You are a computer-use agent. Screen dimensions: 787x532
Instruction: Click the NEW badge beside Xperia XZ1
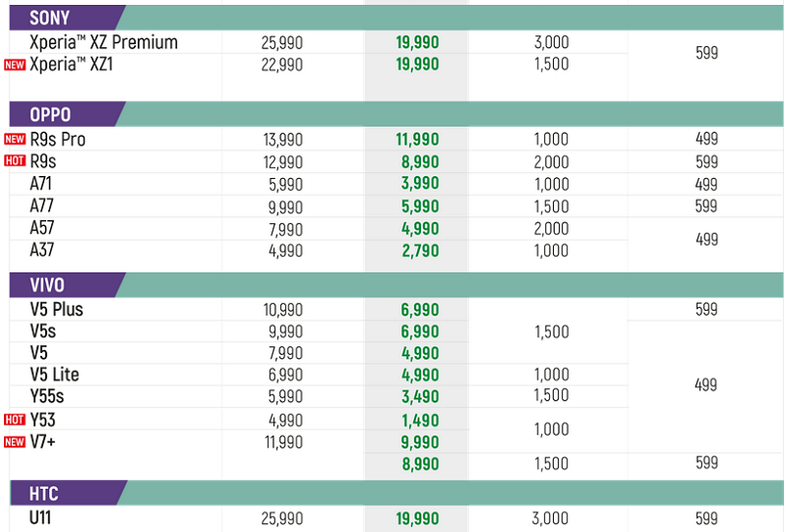(x=15, y=65)
